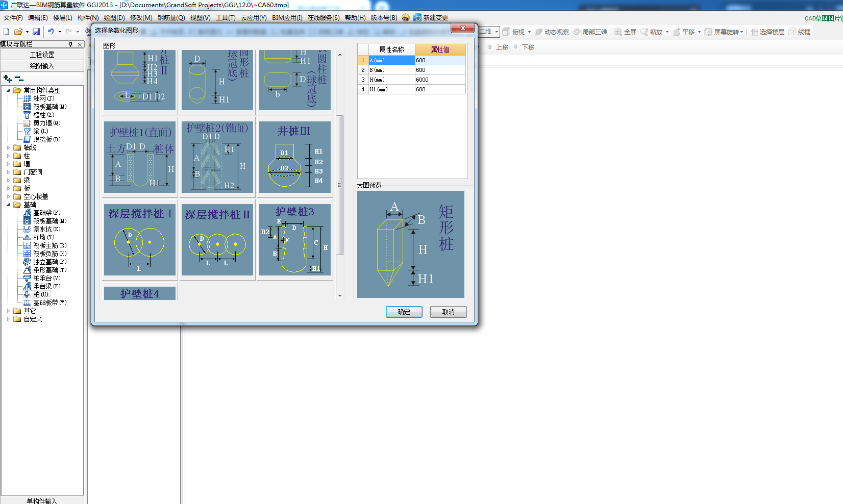Pin the 模块导航栏 panel

[71, 44]
